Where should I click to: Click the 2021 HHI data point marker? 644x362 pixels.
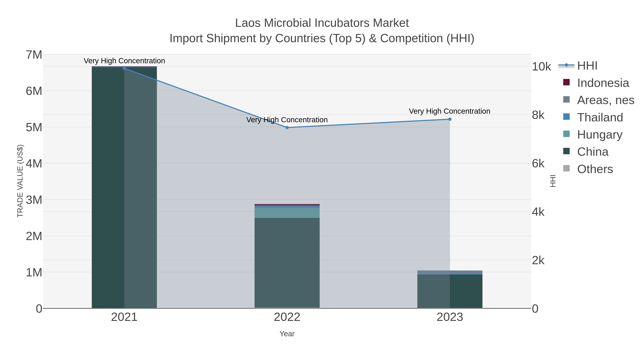(124, 68)
